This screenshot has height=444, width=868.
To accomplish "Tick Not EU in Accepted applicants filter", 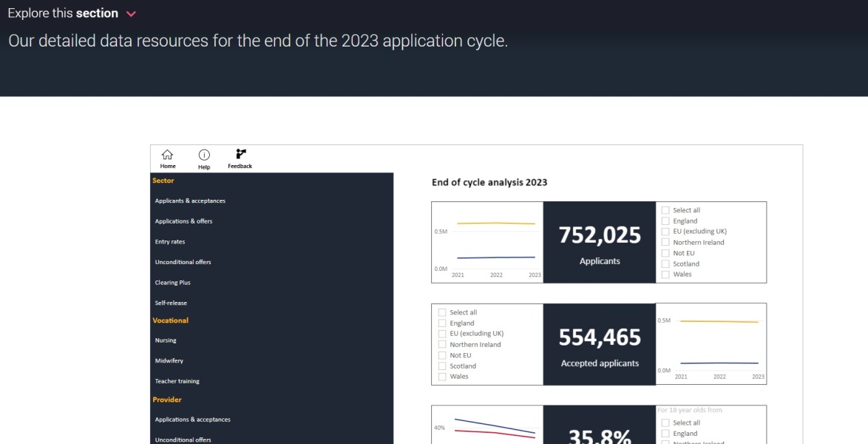I will pyautogui.click(x=442, y=355).
